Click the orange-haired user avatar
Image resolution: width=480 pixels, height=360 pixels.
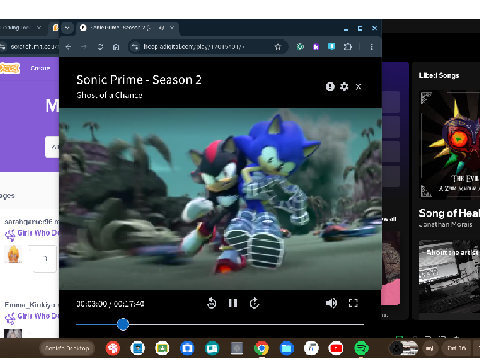pos(13,254)
